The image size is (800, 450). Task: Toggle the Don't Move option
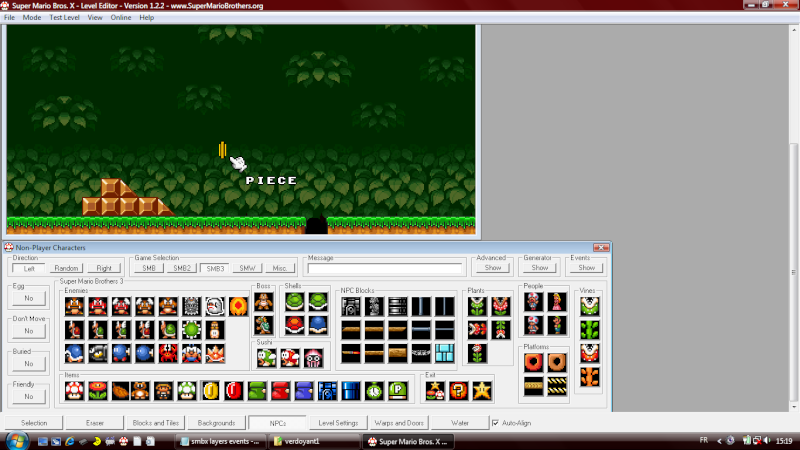point(29,331)
